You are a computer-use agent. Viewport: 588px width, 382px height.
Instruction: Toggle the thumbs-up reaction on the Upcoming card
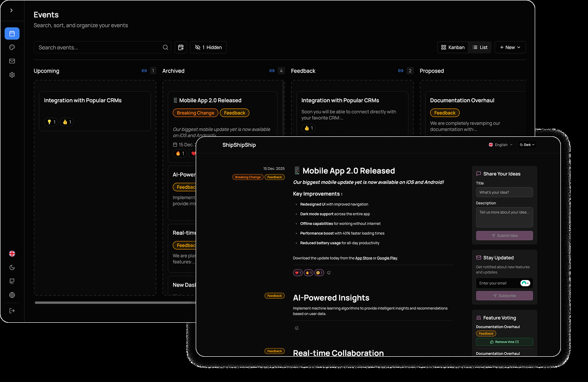(66, 122)
